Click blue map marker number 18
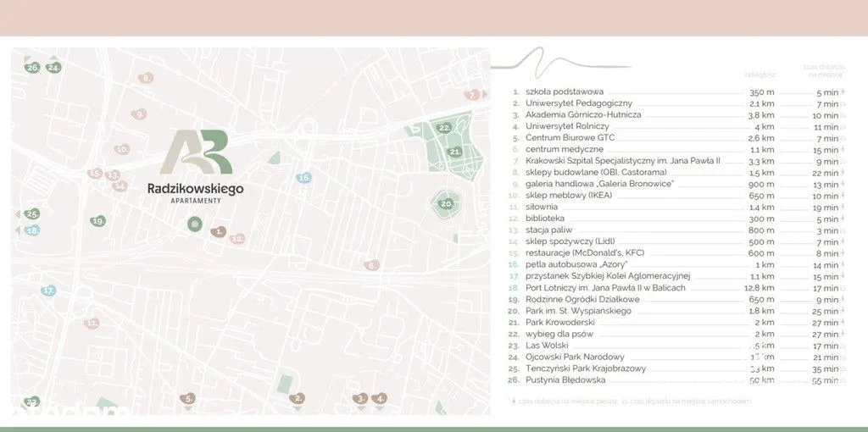868x432 pixels. point(32,230)
